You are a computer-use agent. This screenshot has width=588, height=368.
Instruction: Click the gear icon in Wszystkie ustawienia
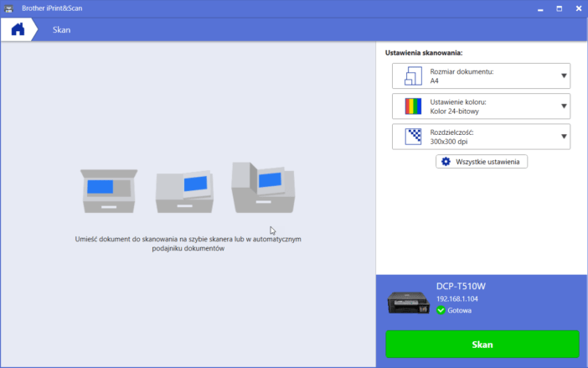[446, 162]
